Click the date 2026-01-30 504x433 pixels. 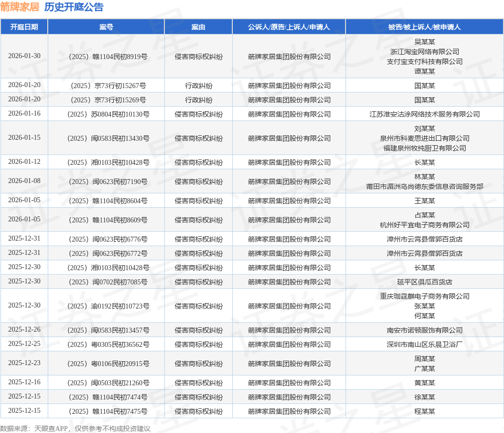point(25,56)
